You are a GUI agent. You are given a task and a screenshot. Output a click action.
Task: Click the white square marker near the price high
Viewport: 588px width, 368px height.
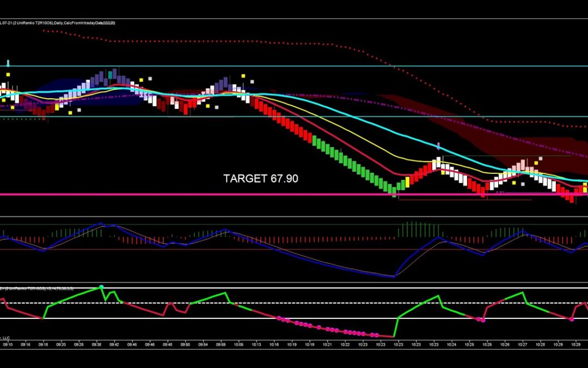pyautogui.click(x=149, y=78)
